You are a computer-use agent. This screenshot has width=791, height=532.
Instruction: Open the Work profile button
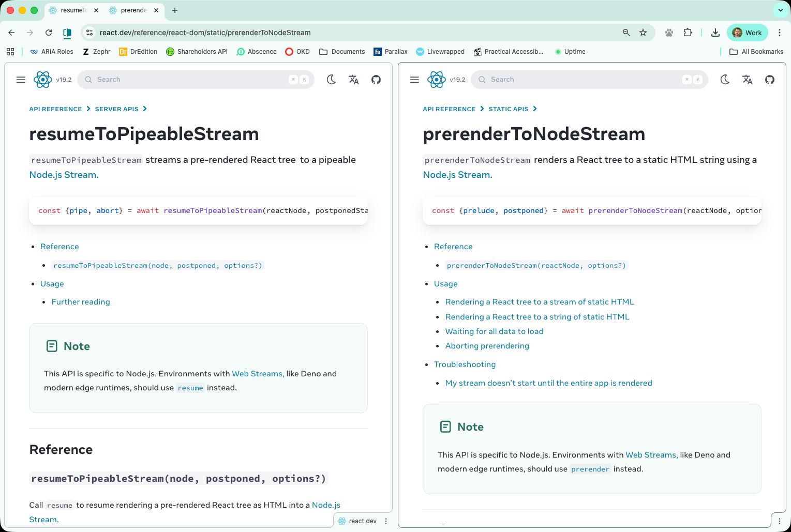pos(747,33)
